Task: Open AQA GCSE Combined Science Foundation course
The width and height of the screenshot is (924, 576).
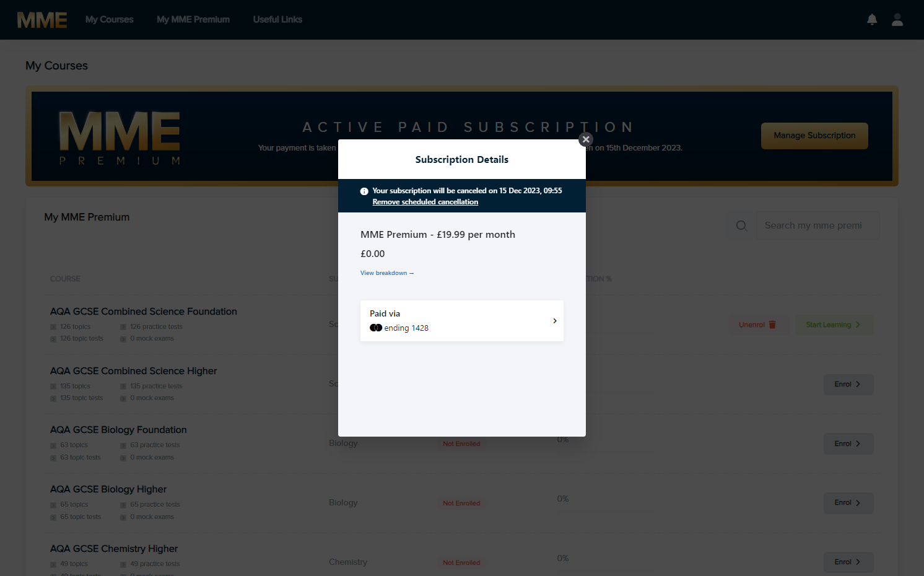Action: (144, 312)
